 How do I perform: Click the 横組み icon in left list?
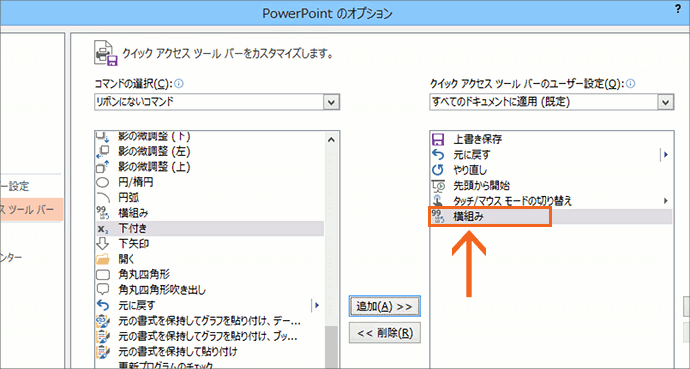pyautogui.click(x=102, y=213)
